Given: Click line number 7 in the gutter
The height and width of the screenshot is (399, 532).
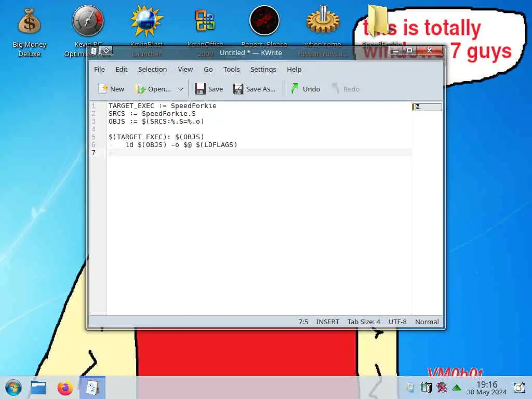Looking at the screenshot, I should (x=94, y=152).
